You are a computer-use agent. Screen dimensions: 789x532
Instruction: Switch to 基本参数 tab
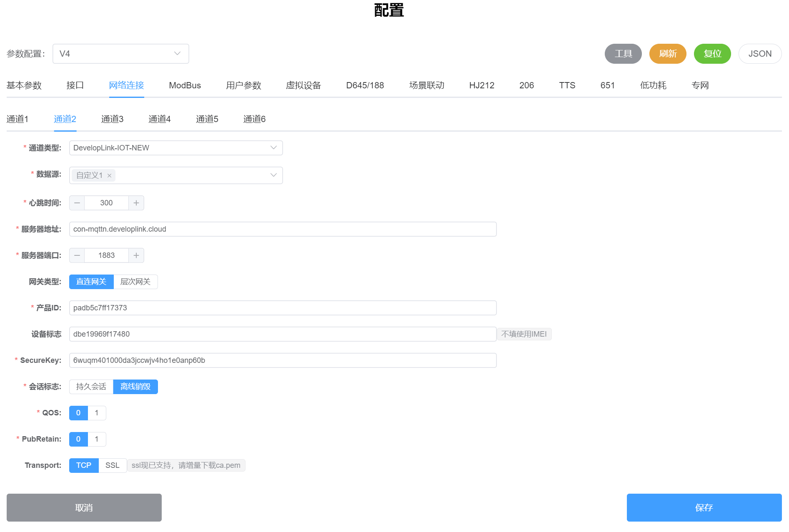pyautogui.click(x=24, y=85)
